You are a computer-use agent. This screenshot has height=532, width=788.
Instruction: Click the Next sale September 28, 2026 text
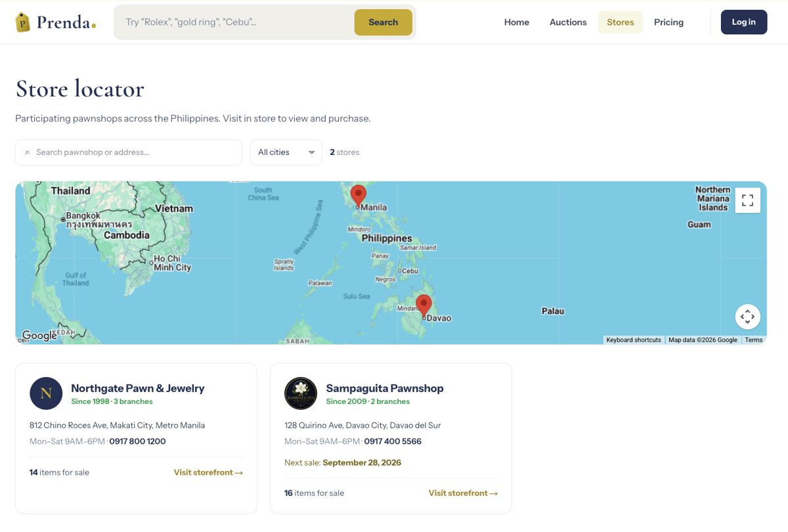tap(343, 462)
